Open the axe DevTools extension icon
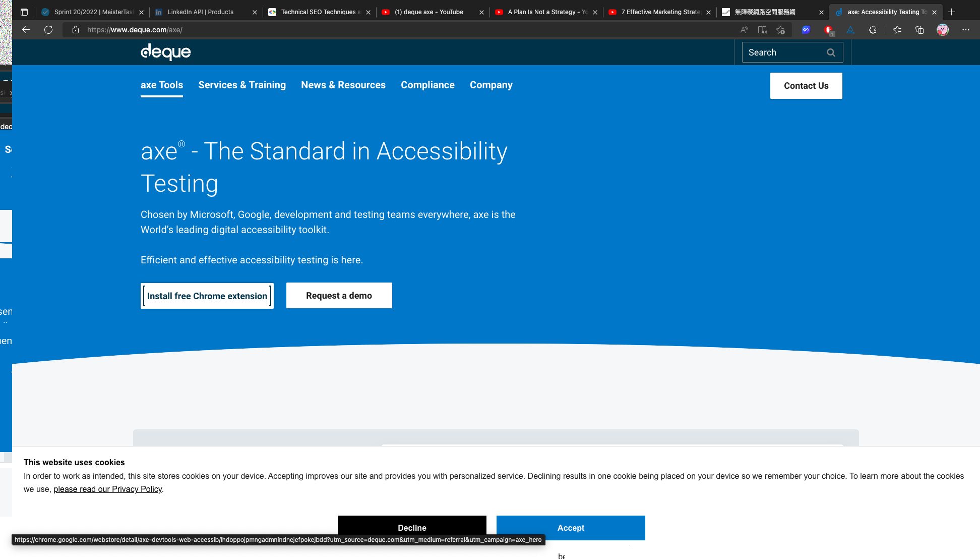This screenshot has width=980, height=559. pos(850,30)
